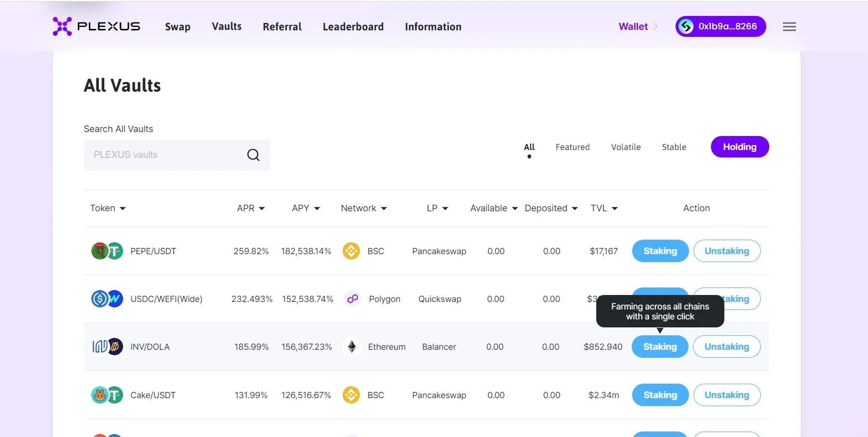The width and height of the screenshot is (868, 437).
Task: Click the INV/DOLA token name
Action: tap(150, 347)
